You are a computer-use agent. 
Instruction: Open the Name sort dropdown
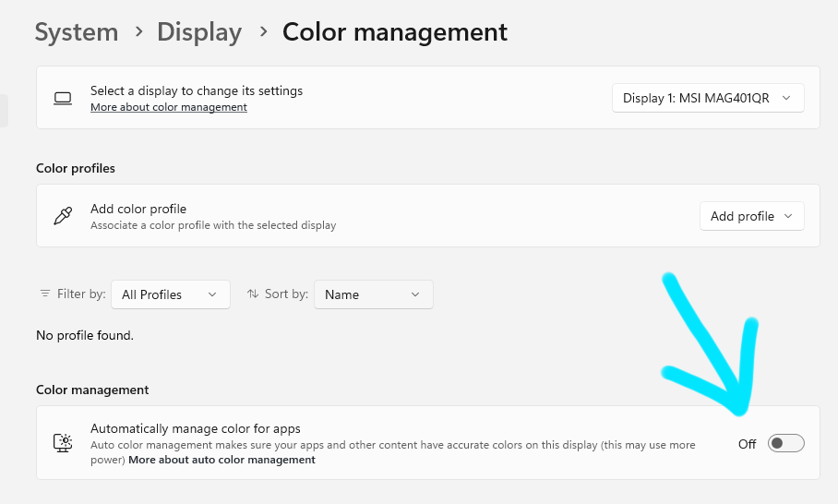pyautogui.click(x=373, y=294)
